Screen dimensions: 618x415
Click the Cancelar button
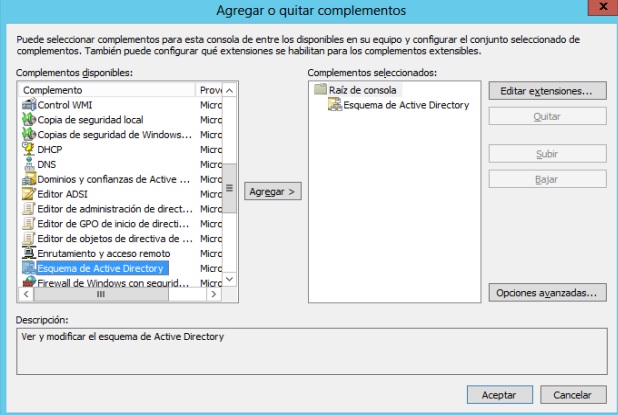pyautogui.click(x=573, y=395)
